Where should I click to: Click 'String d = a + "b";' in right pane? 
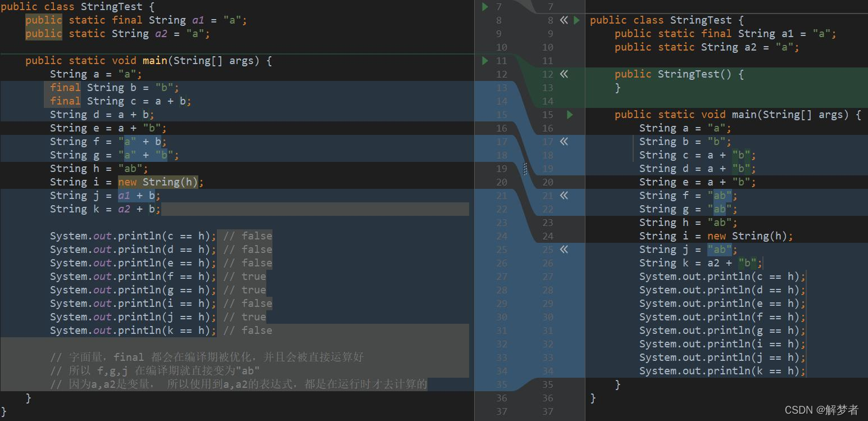point(698,169)
